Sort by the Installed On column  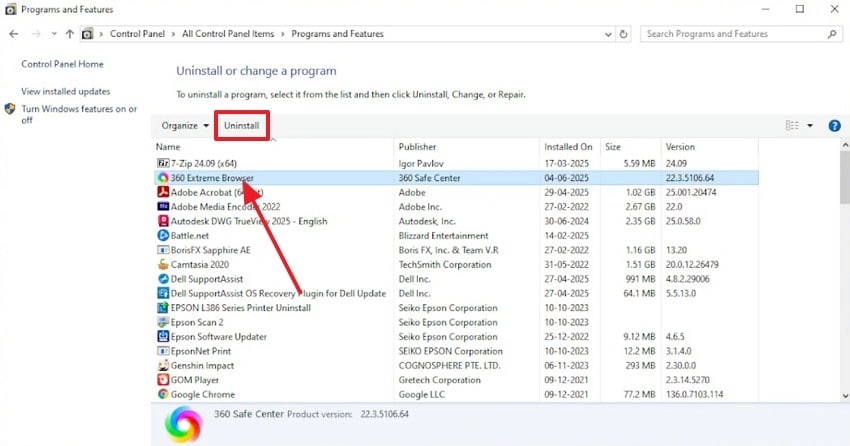coord(570,147)
